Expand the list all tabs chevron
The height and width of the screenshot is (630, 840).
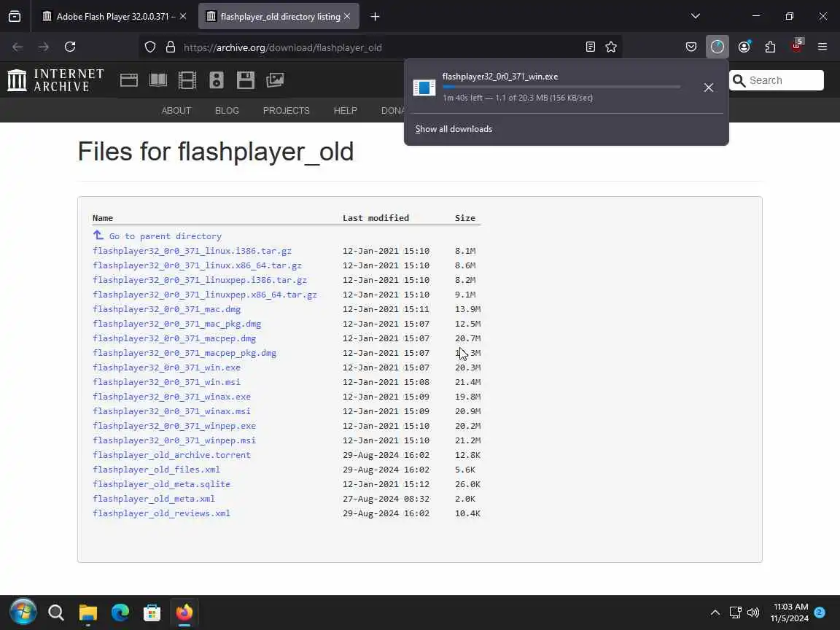(x=696, y=16)
